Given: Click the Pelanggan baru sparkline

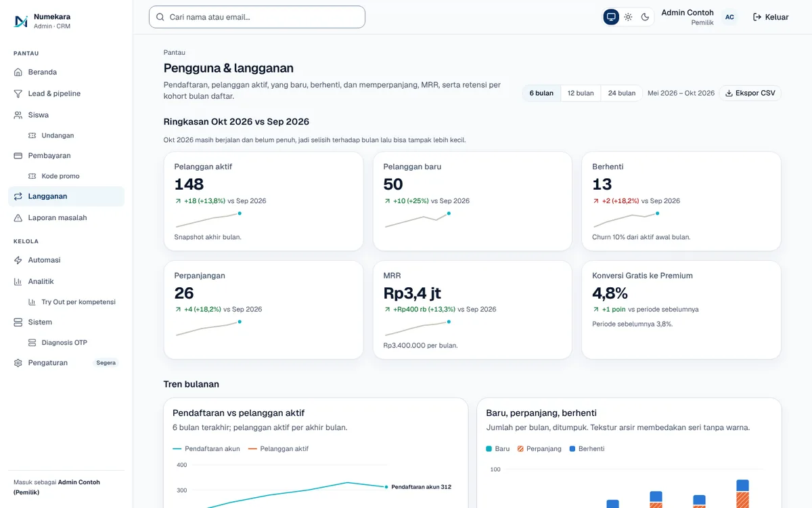Looking at the screenshot, I should [418, 219].
